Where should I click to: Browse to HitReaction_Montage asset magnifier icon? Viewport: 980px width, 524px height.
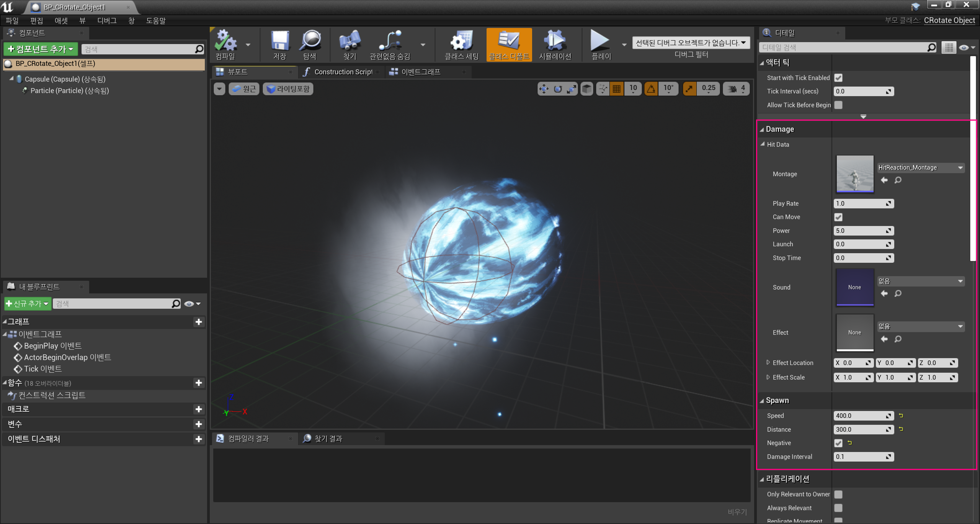[x=898, y=180]
